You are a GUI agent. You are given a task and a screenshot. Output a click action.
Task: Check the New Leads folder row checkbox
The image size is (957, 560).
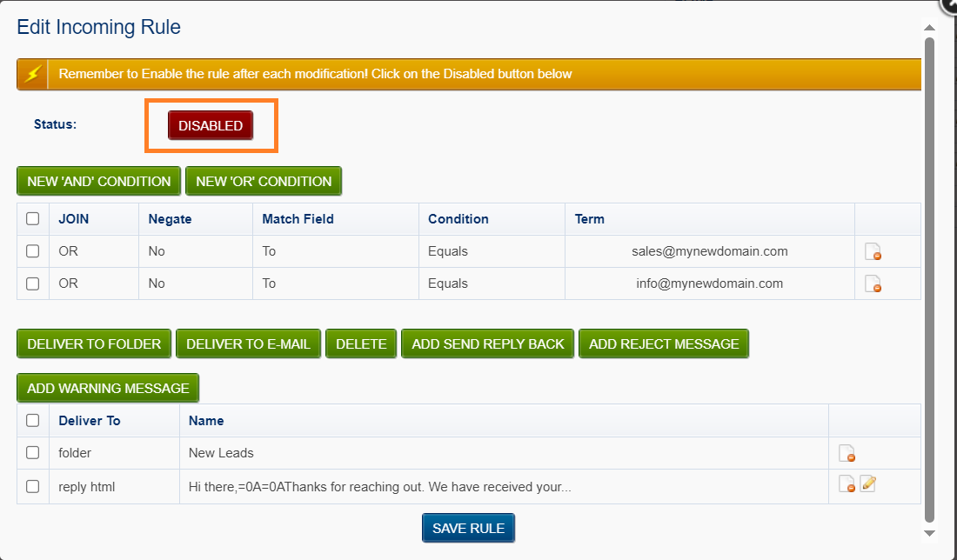coord(32,452)
